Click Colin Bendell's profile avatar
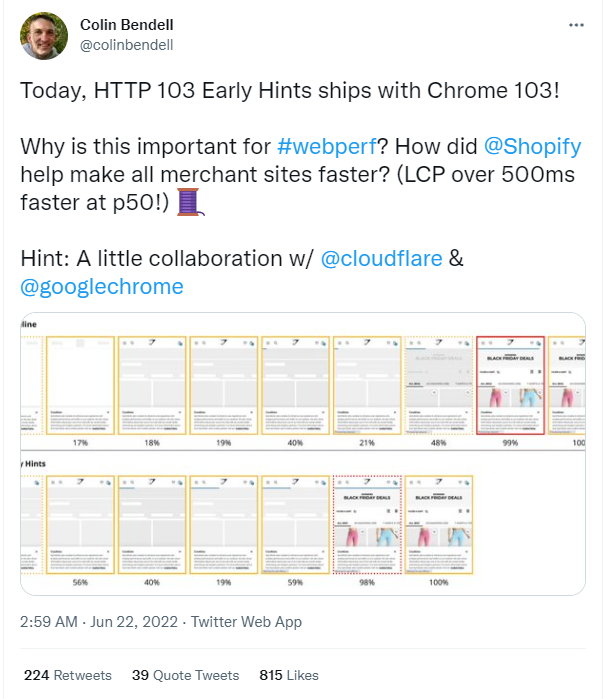 coord(44,36)
